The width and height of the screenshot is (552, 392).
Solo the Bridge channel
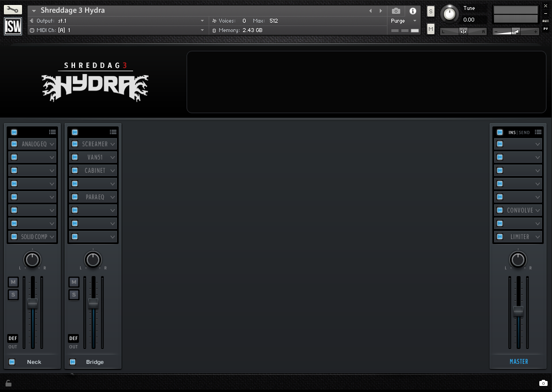pyautogui.click(x=73, y=294)
